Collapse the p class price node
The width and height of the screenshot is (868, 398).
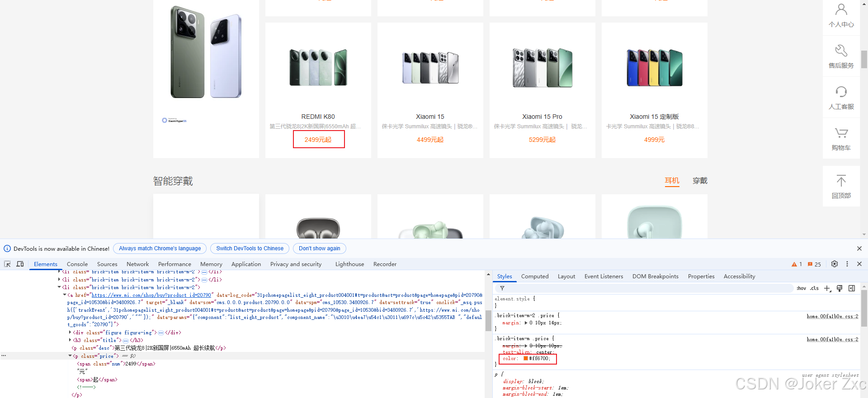click(70, 356)
